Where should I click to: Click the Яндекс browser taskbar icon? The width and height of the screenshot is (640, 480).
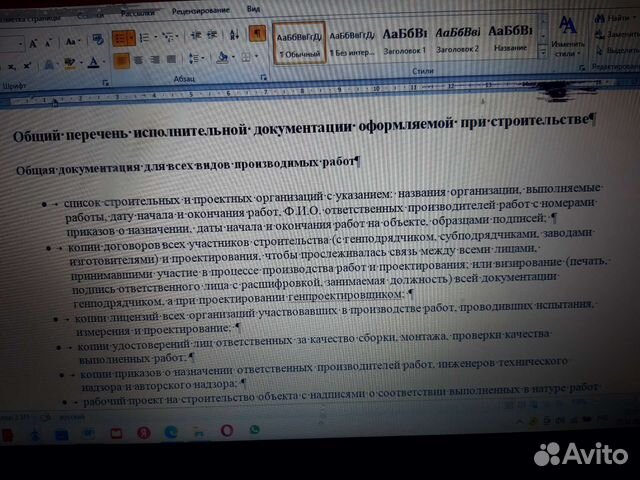[x=143, y=433]
